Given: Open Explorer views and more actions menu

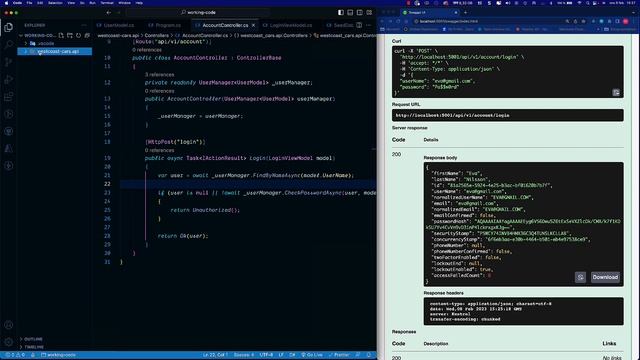Looking at the screenshot, I should pyautogui.click(x=84, y=25).
